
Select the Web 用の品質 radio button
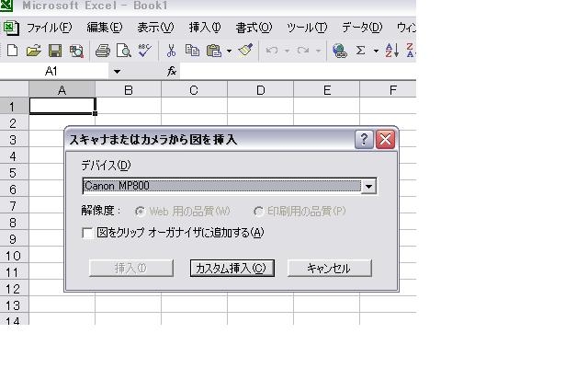pyautogui.click(x=141, y=212)
